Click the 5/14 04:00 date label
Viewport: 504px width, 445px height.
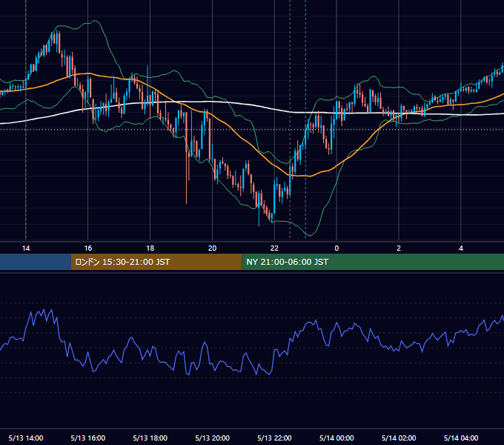[x=461, y=438]
